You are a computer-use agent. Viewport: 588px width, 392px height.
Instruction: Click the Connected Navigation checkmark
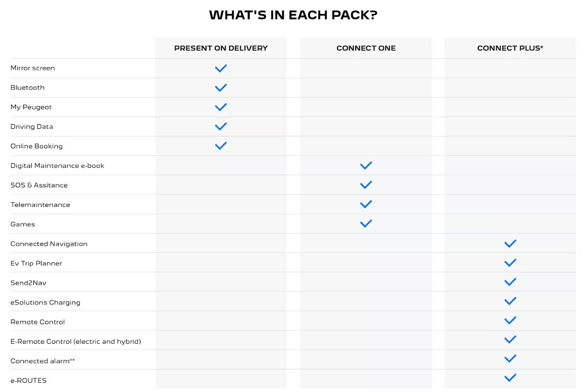510,244
